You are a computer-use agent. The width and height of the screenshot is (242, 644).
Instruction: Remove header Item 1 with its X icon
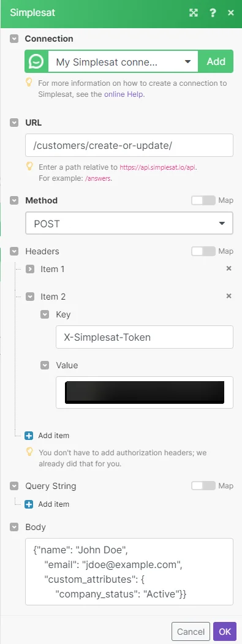[229, 268]
